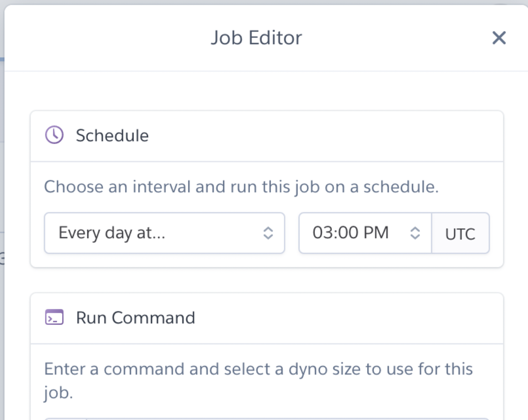This screenshot has width=528, height=420.
Task: Click the "Choose an interval" description text
Action: point(241,187)
